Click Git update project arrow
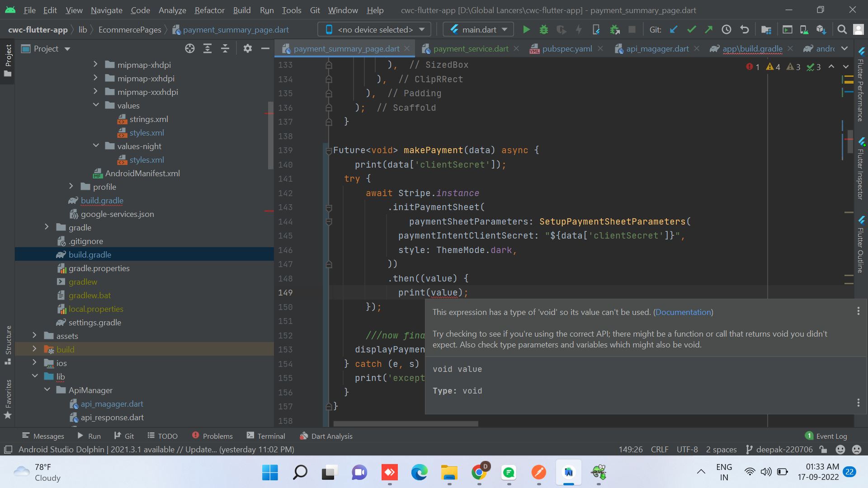 tap(674, 30)
